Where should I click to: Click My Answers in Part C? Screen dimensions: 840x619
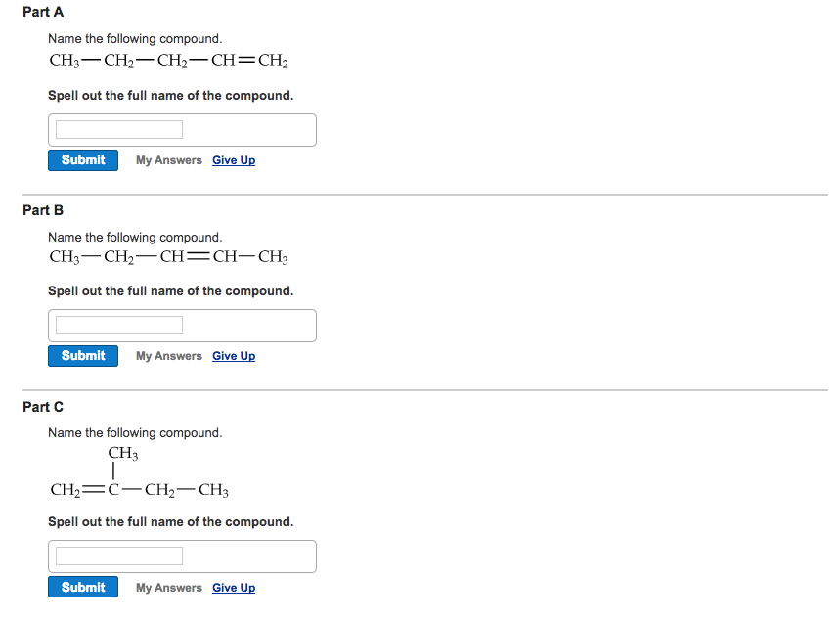[168, 587]
